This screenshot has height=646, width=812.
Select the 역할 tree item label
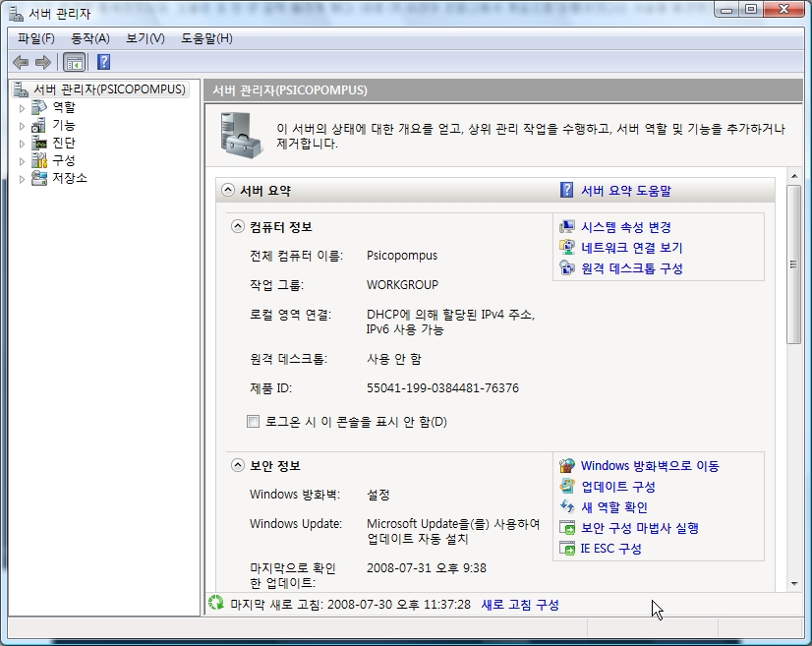point(64,107)
